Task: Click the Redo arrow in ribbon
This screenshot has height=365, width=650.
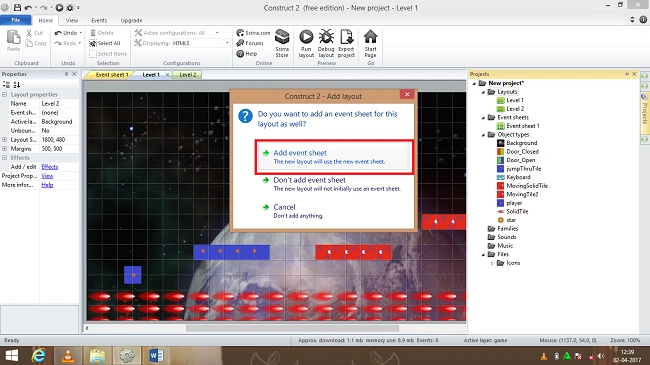Action: click(x=58, y=43)
